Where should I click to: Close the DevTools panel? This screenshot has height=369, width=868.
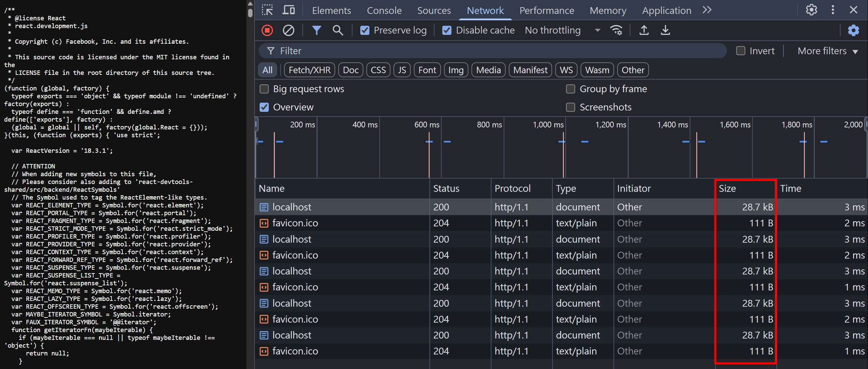[853, 10]
